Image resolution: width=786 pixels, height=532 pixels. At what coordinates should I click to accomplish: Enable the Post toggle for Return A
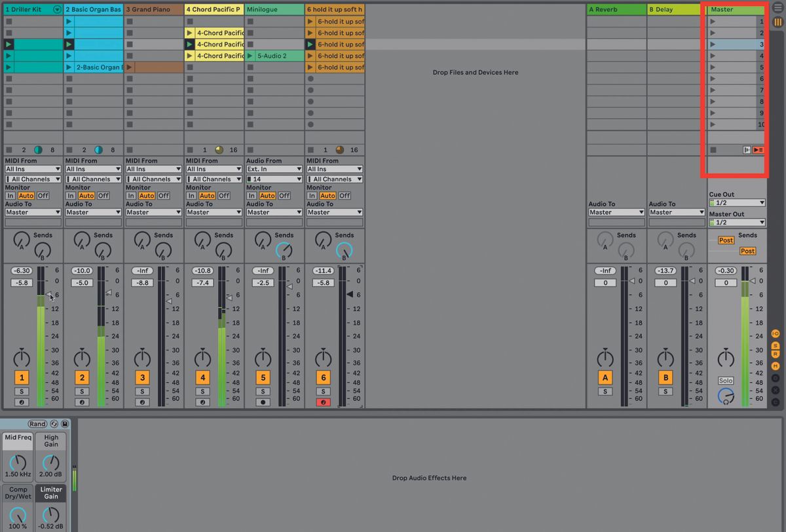click(726, 240)
